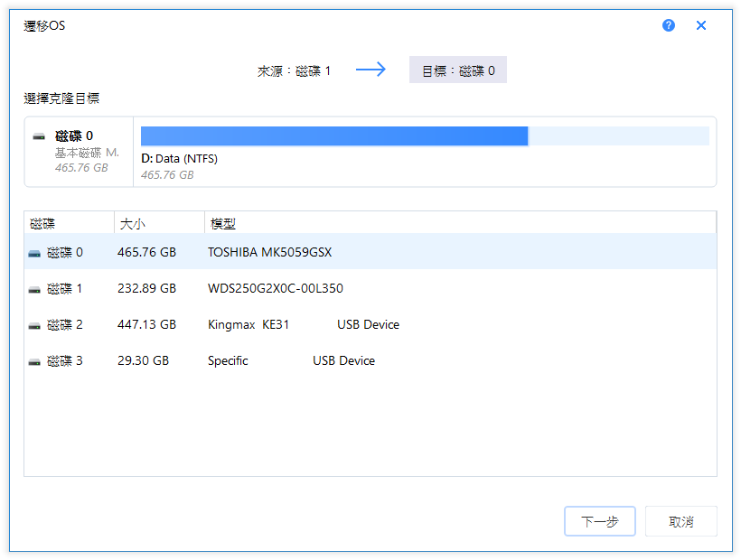Select the 磁碟 0 label in the disk list
This screenshot has height=560, width=741.
[65, 253]
